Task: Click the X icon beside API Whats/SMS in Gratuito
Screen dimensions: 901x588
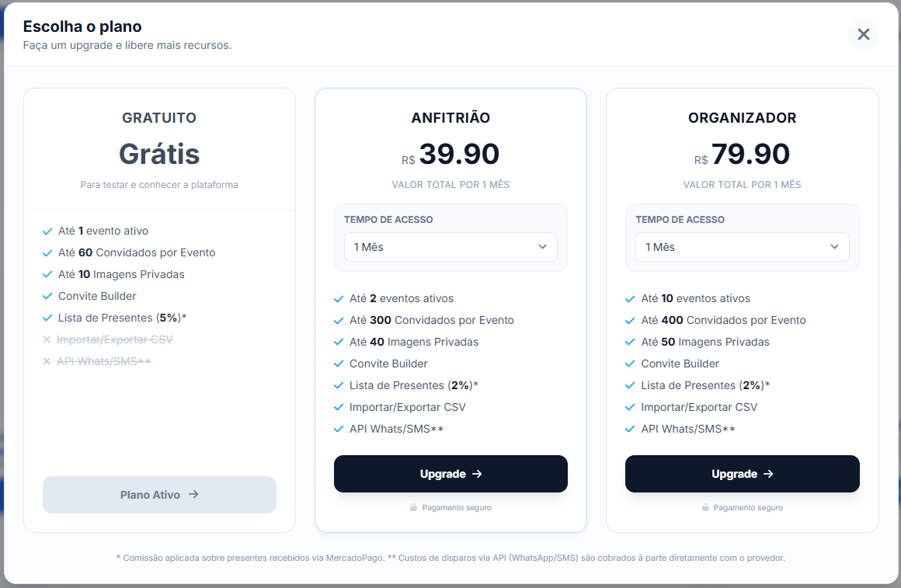Action: click(x=47, y=361)
